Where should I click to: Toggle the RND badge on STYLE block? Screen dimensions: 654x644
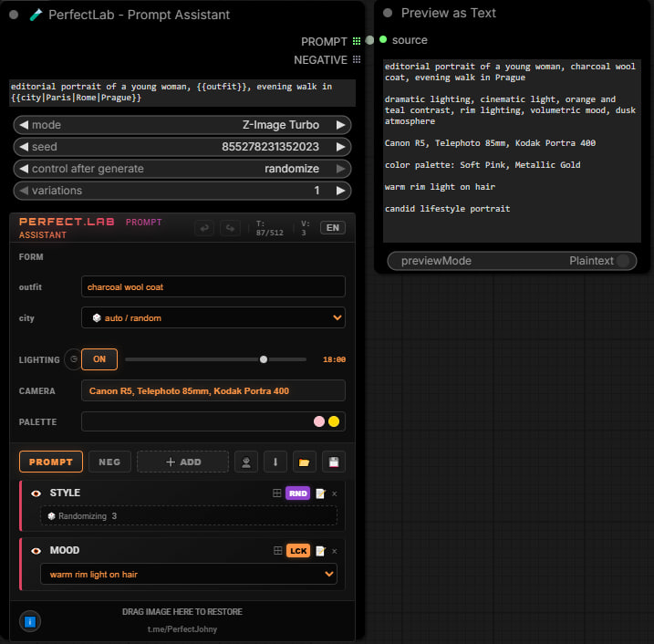(x=297, y=493)
